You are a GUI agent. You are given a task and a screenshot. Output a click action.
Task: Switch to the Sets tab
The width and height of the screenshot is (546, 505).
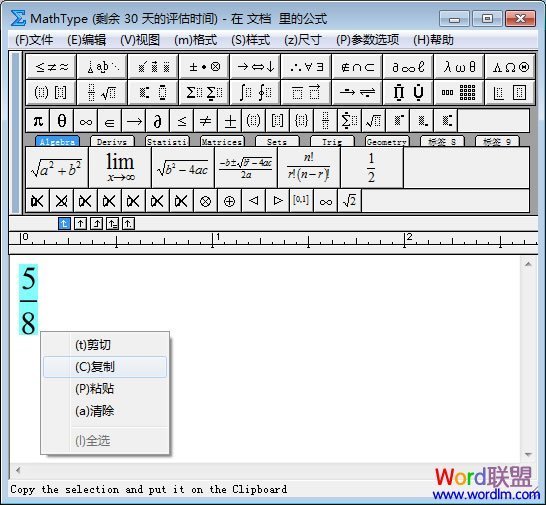[x=277, y=141]
